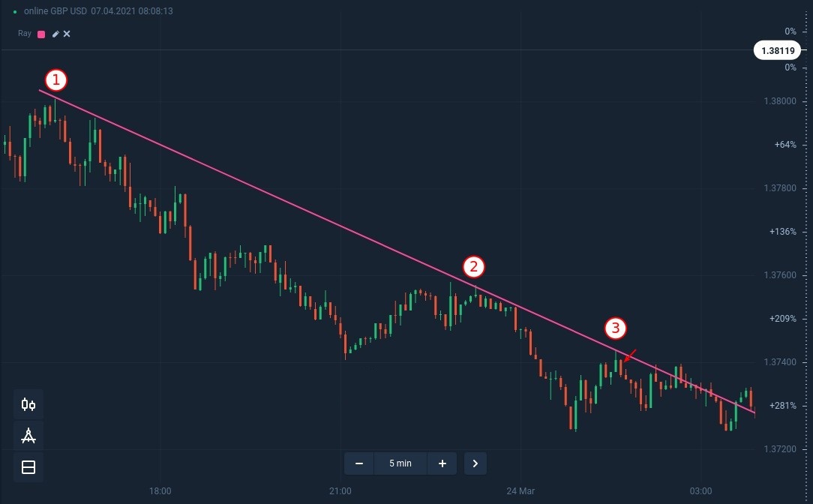Select the numbered marker 2 on chart
Screen dimensions: 813x504
click(x=473, y=266)
